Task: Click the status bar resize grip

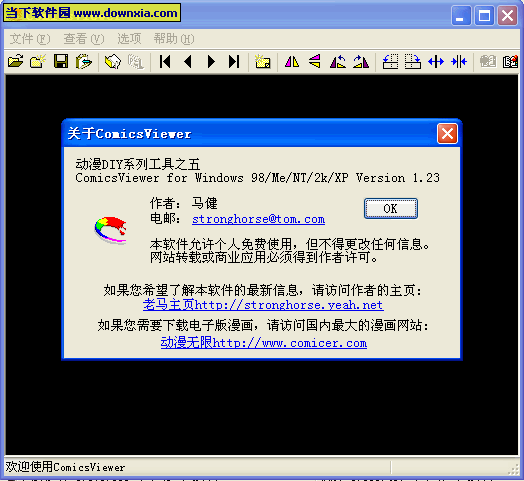Action: 513,469
